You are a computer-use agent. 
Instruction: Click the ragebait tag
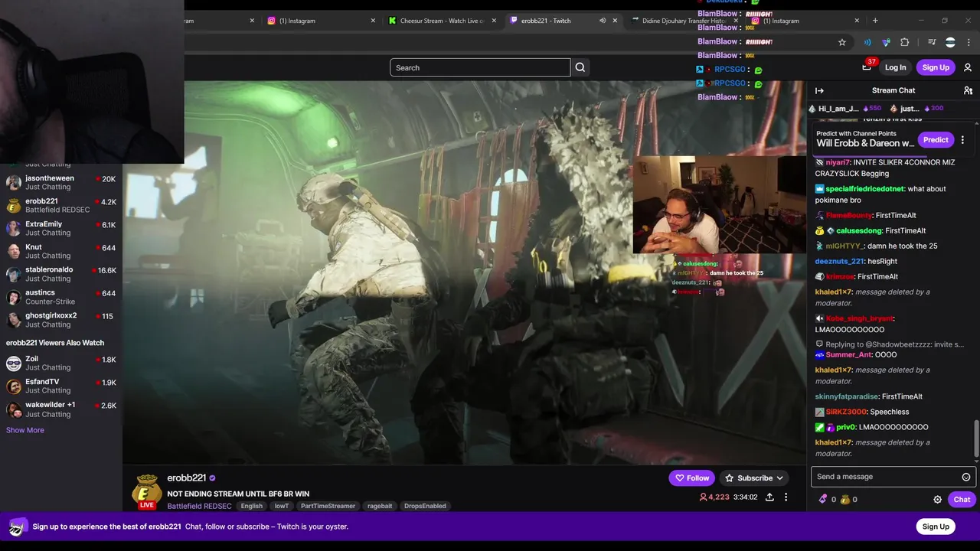tap(380, 506)
